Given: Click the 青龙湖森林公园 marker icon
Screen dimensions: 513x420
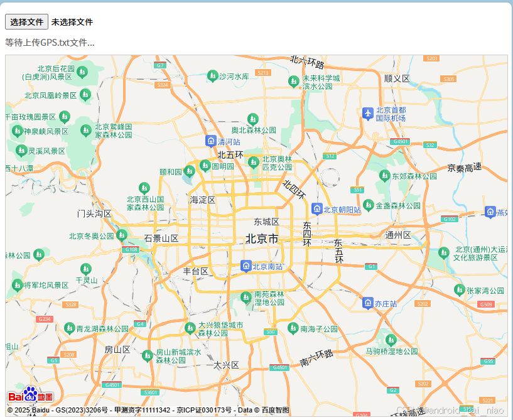Looking at the screenshot, I should [69, 328].
